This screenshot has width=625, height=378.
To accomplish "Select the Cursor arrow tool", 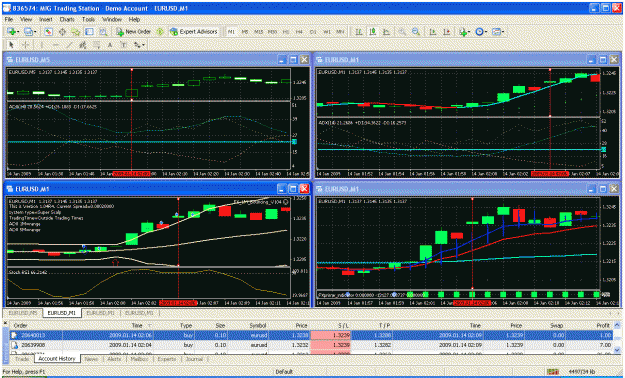I will click(x=11, y=45).
